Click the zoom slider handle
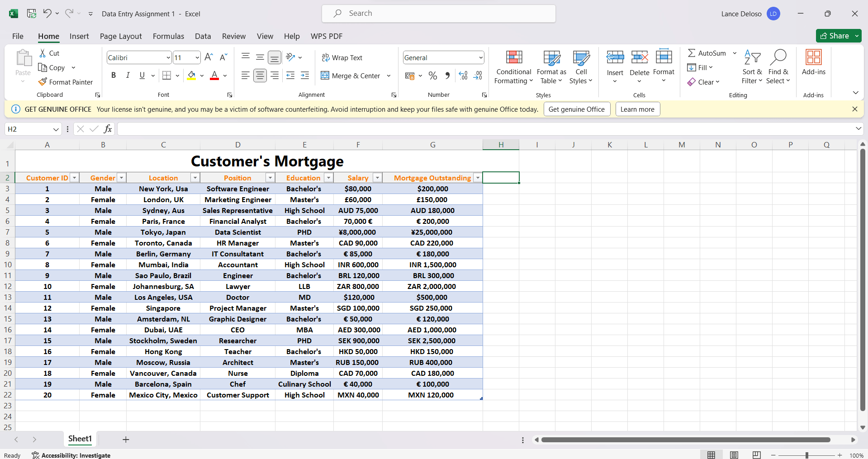 806,455
